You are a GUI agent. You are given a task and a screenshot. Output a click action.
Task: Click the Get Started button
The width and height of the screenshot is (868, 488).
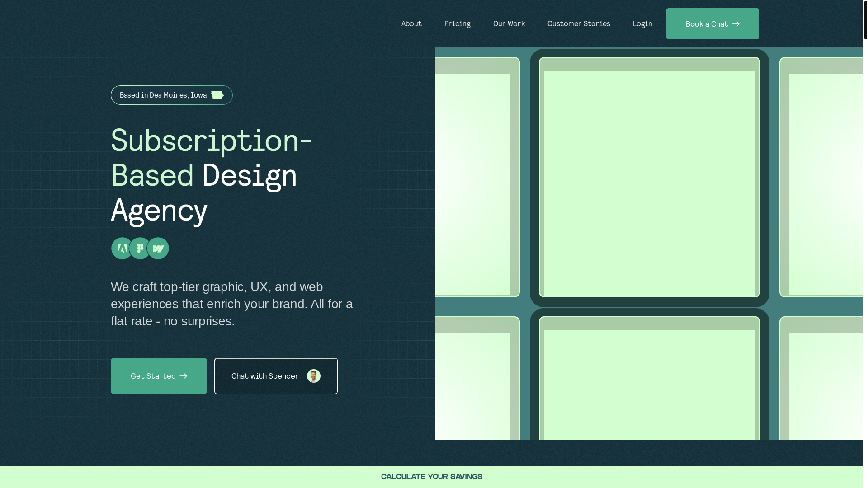[159, 375]
